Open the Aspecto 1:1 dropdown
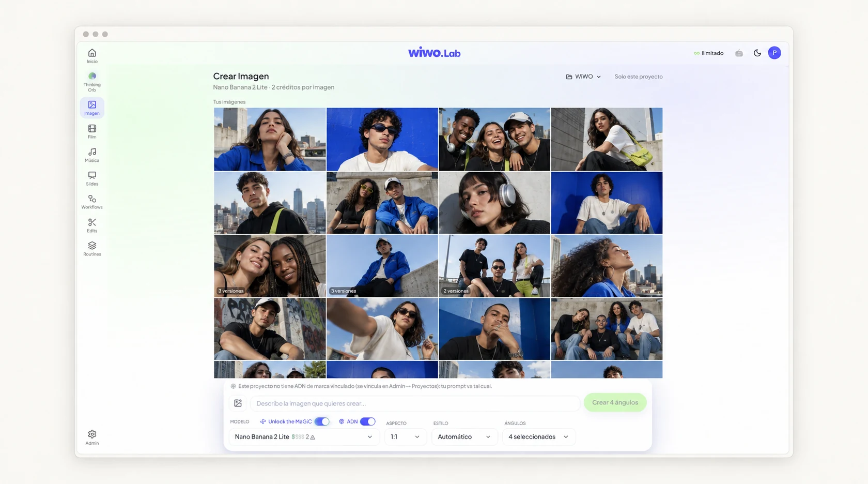Screen dimensions: 868x484 pyautogui.click(x=405, y=437)
